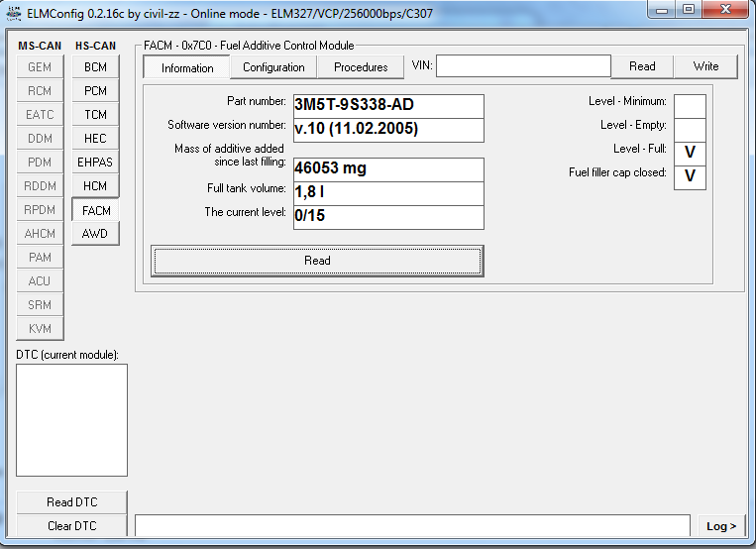Select the Information tab
This screenshot has height=549, width=756.
(x=187, y=67)
